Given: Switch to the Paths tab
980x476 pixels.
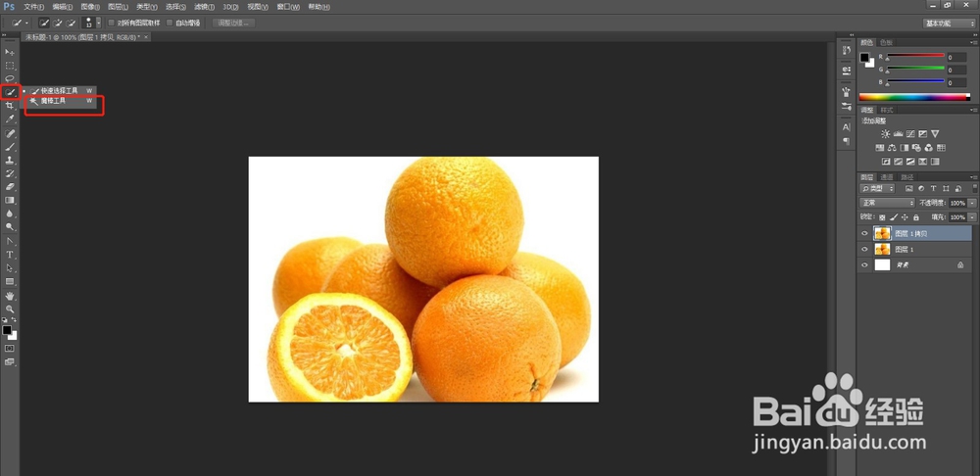Looking at the screenshot, I should coord(906,177).
